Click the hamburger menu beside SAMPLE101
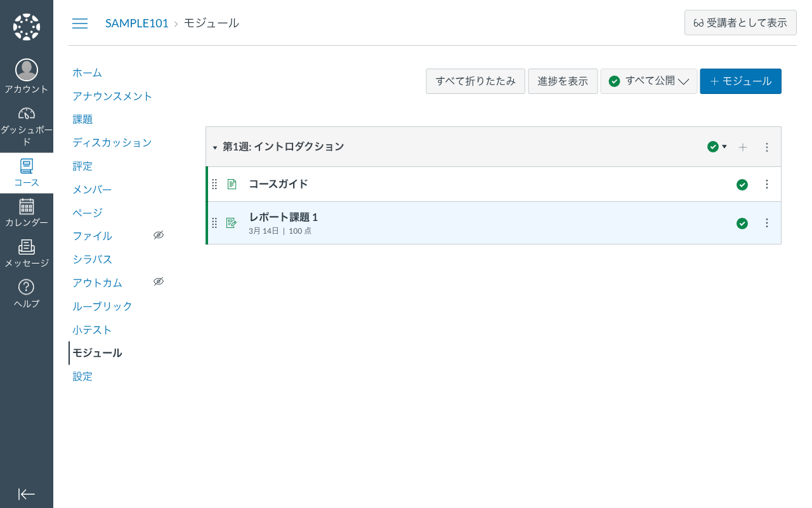812x508 pixels. pyautogui.click(x=80, y=23)
